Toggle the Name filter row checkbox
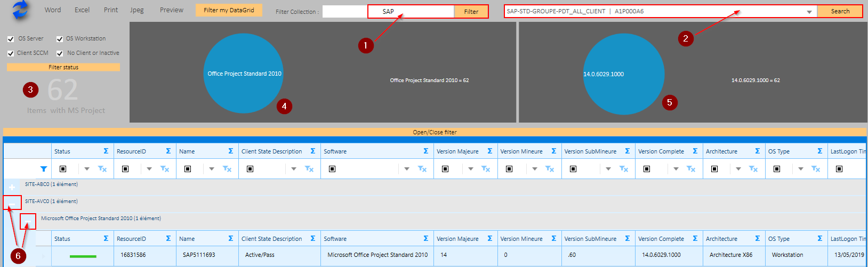868x267 pixels. point(188,169)
